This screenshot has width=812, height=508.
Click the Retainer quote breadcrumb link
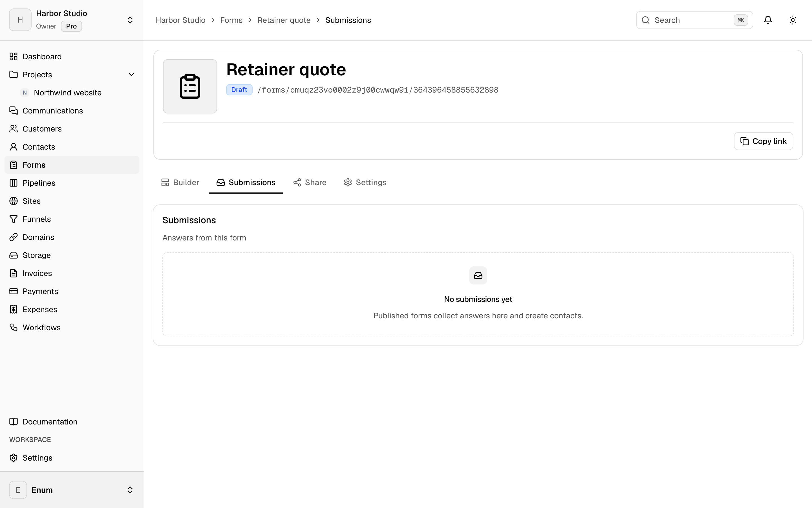[284, 20]
